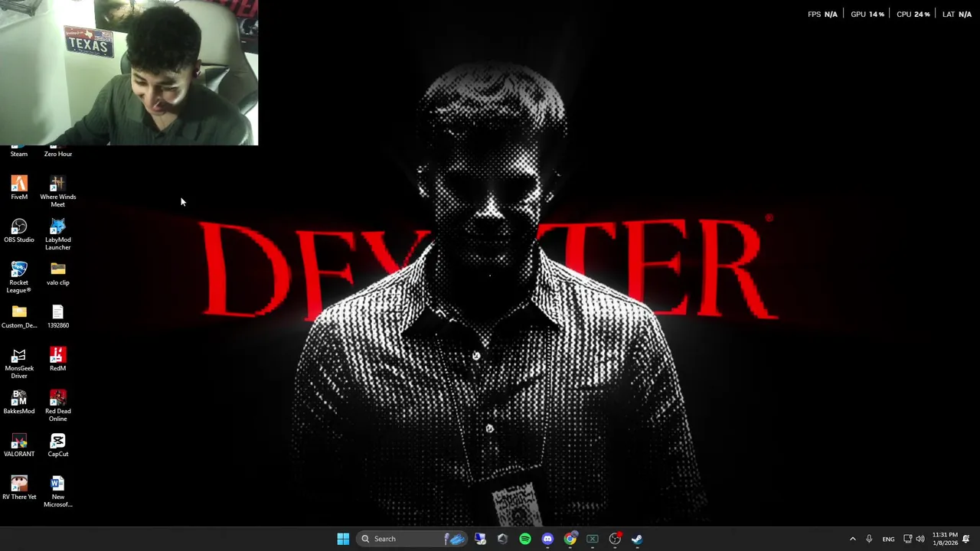
Task: Select the CapCut desktop icon
Action: click(58, 445)
